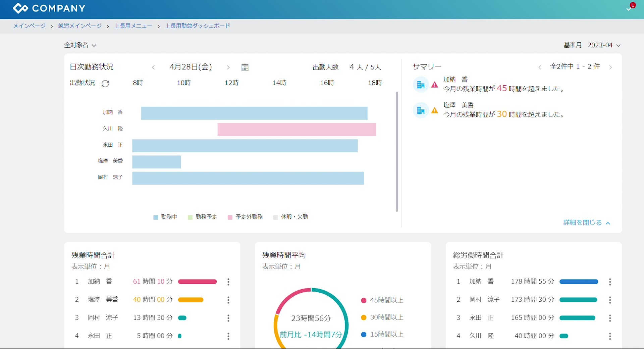Click building icon beside 加納 香 alert
This screenshot has height=349, width=644.
[421, 85]
